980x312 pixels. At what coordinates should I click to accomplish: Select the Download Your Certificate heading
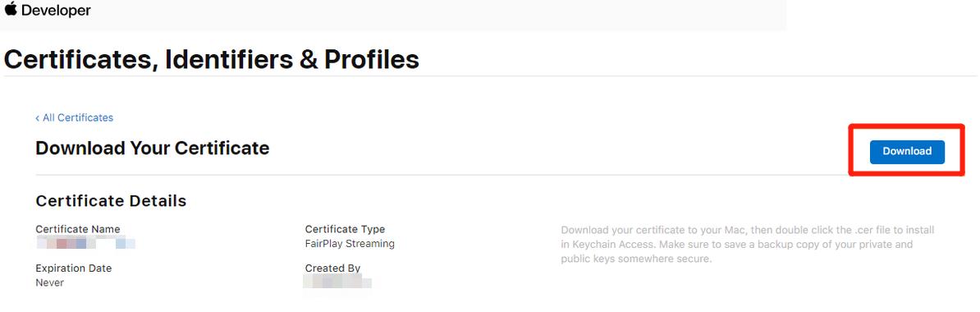[153, 148]
